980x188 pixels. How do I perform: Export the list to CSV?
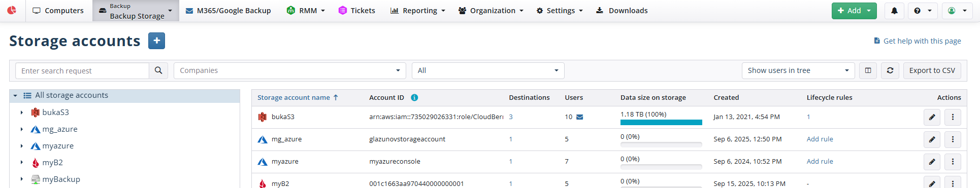932,71
